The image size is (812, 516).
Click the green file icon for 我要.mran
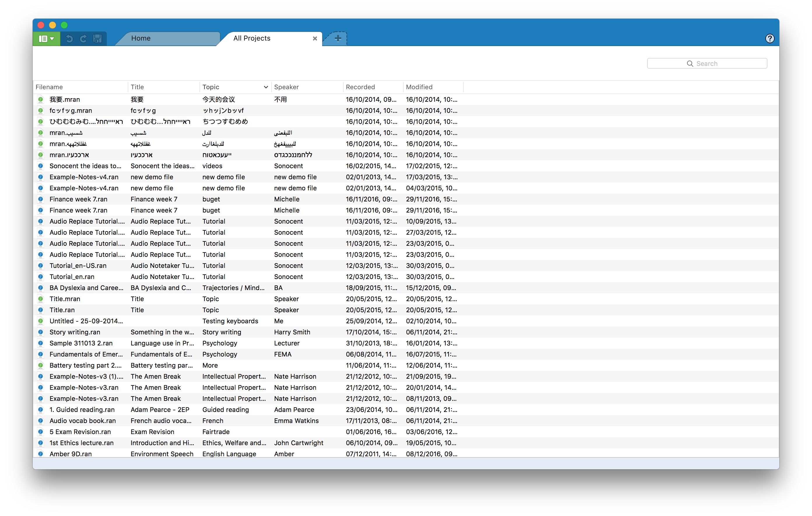(x=41, y=99)
